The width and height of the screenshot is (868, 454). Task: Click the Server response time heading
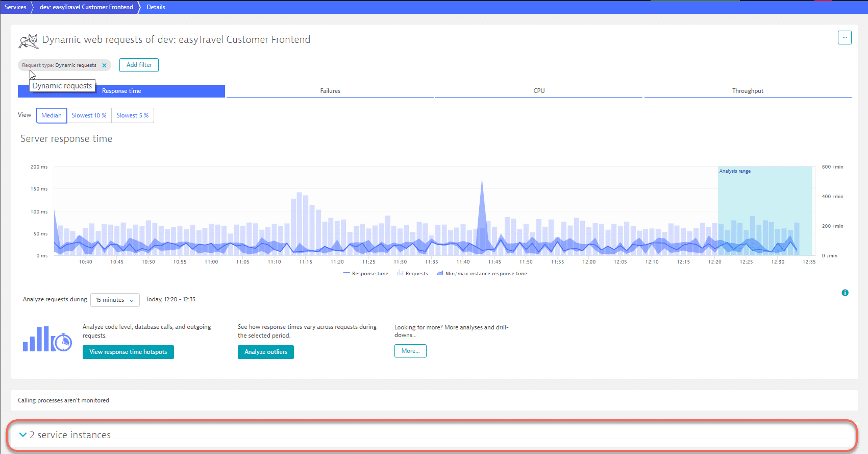point(66,139)
